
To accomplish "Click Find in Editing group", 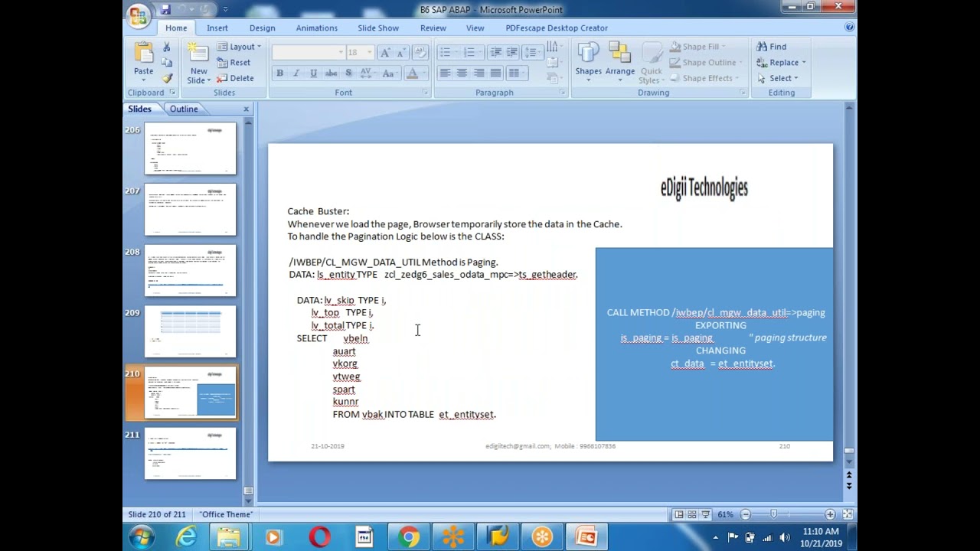I will coord(772,47).
